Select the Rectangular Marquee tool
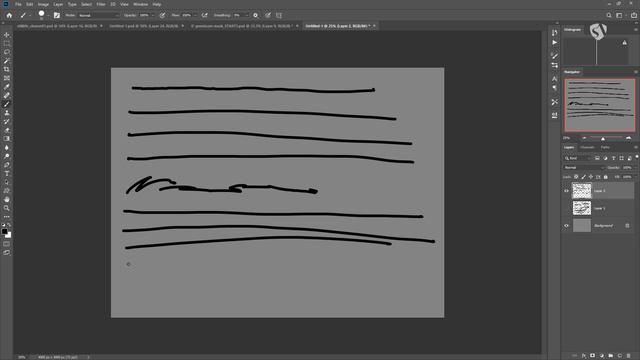The image size is (640, 360). (7, 44)
